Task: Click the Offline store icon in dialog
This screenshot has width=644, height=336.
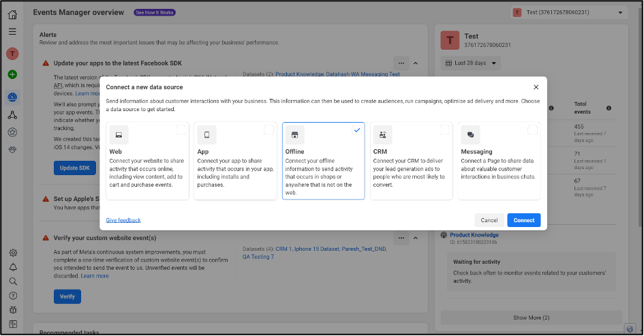Action: pyautogui.click(x=295, y=135)
